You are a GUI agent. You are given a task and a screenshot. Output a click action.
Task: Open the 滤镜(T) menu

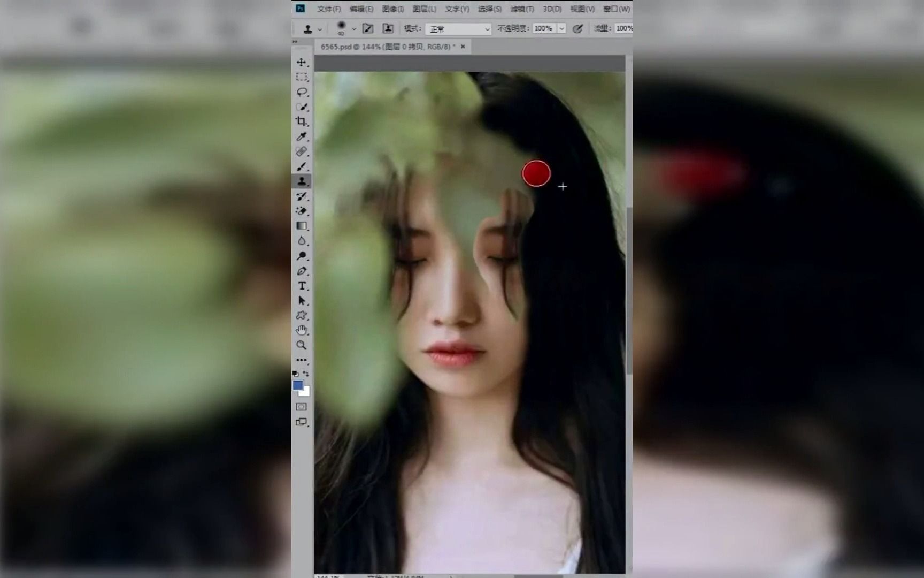tap(522, 9)
